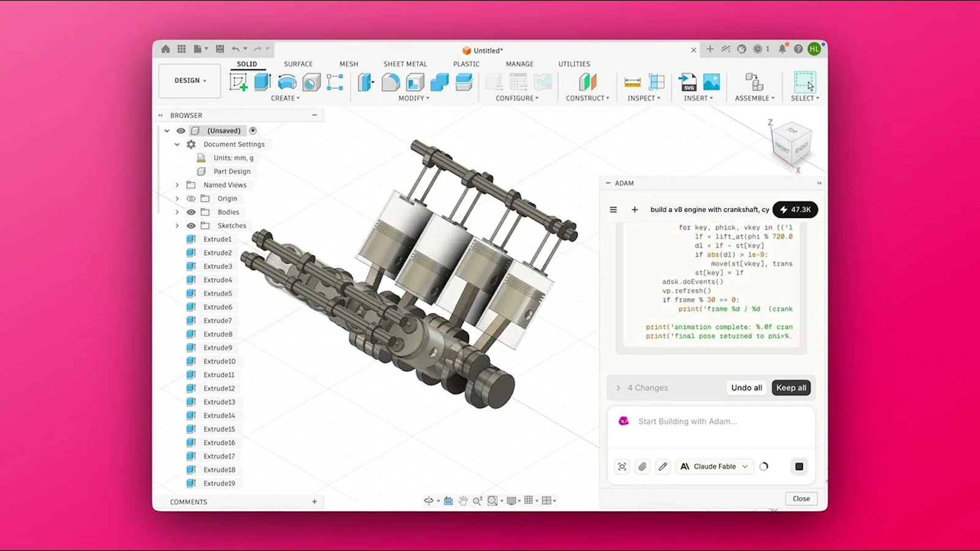Open the CREATE dropdown menu
This screenshot has width=980, height=551.
point(285,98)
